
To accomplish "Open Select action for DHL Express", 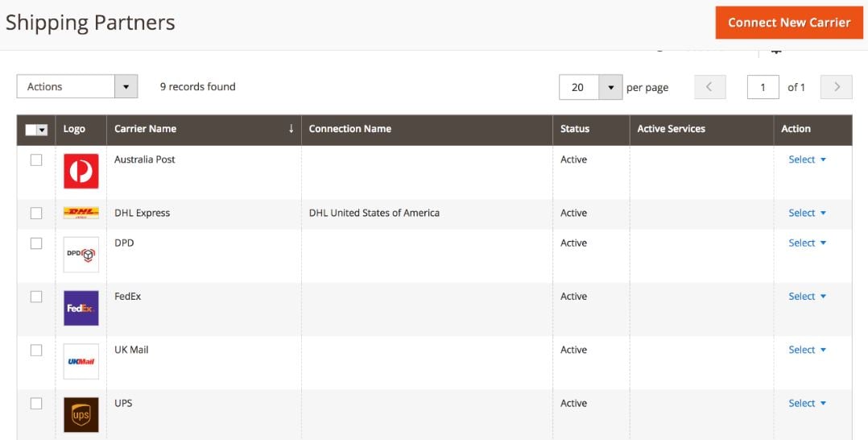I will (x=807, y=213).
